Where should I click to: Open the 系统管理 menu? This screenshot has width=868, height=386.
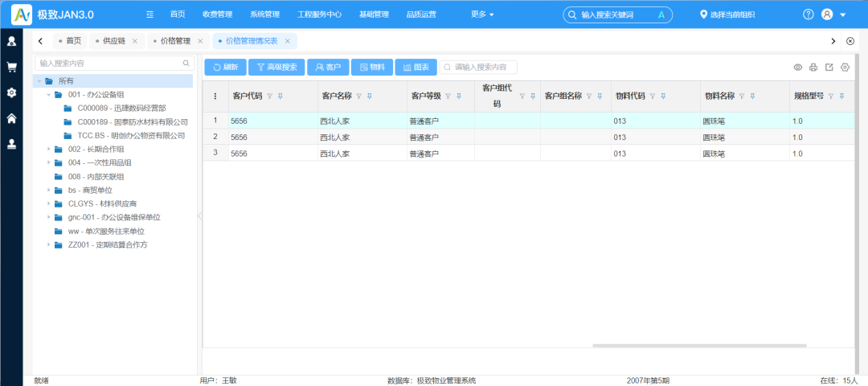[x=264, y=14]
